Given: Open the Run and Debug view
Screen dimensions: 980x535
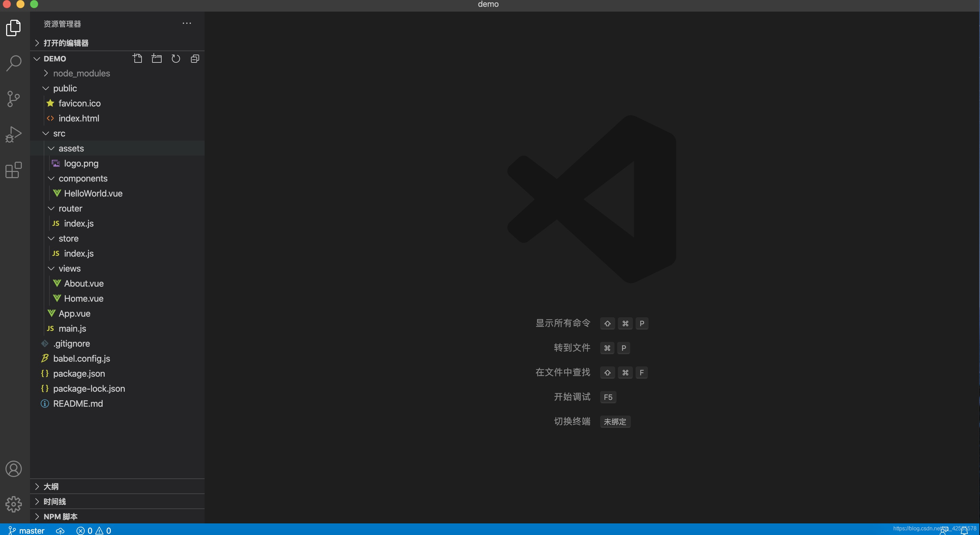Looking at the screenshot, I should pyautogui.click(x=14, y=134).
